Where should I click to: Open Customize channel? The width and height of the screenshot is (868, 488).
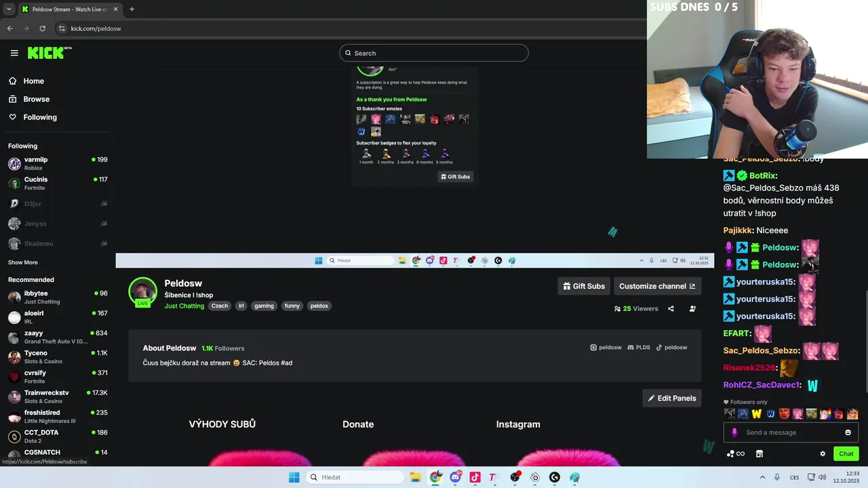pos(657,286)
